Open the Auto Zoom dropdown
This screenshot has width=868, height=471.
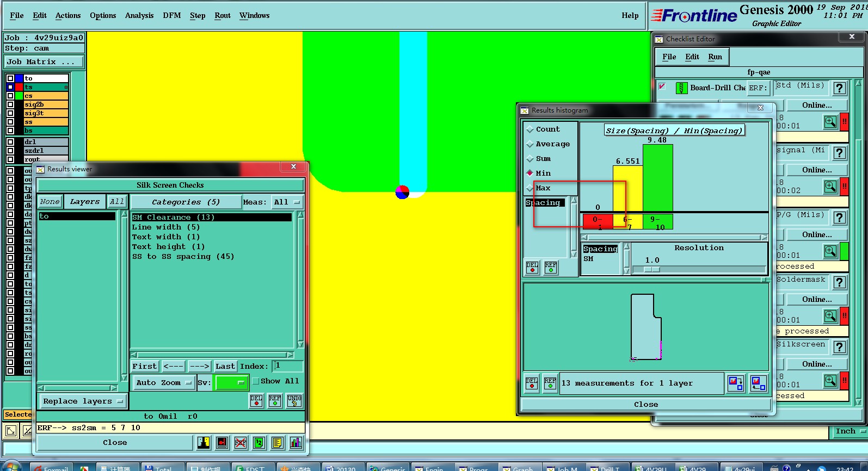(164, 383)
